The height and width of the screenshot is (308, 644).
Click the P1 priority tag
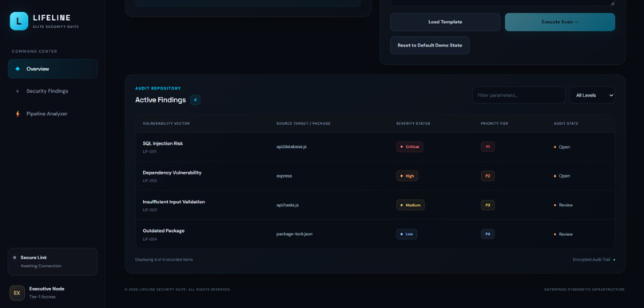[487, 147]
